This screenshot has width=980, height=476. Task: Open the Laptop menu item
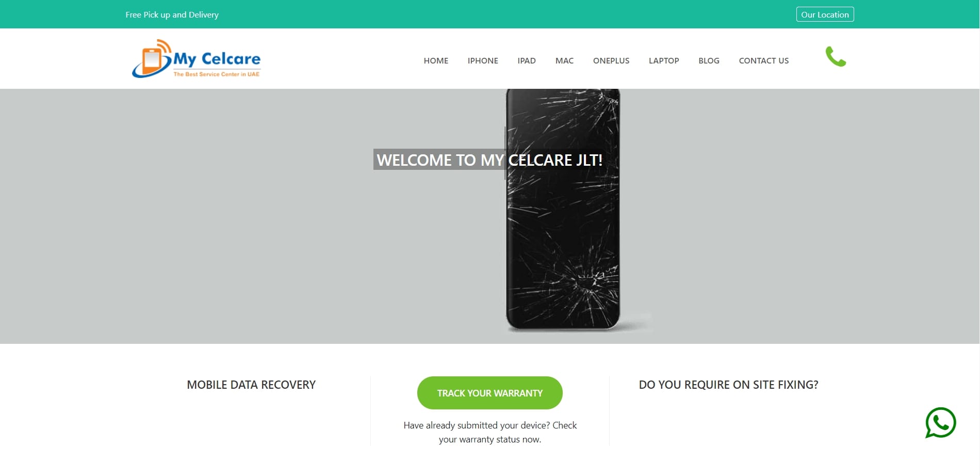tap(664, 60)
